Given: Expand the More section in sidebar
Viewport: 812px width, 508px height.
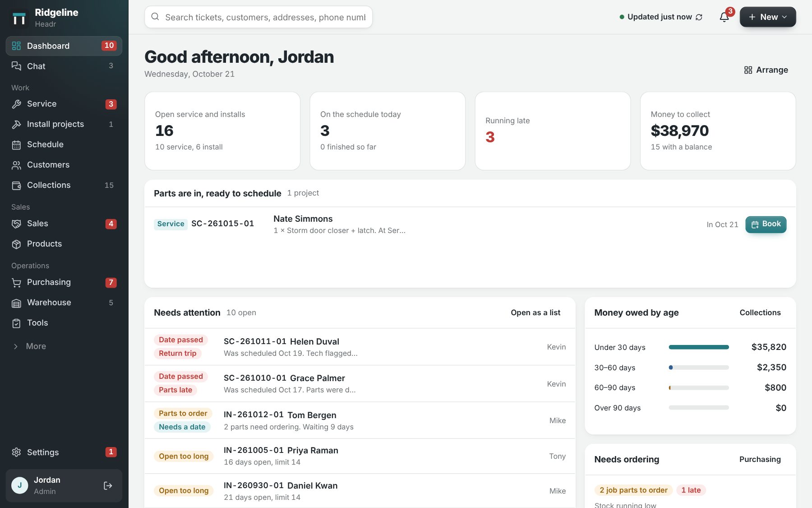Looking at the screenshot, I should pyautogui.click(x=64, y=346).
